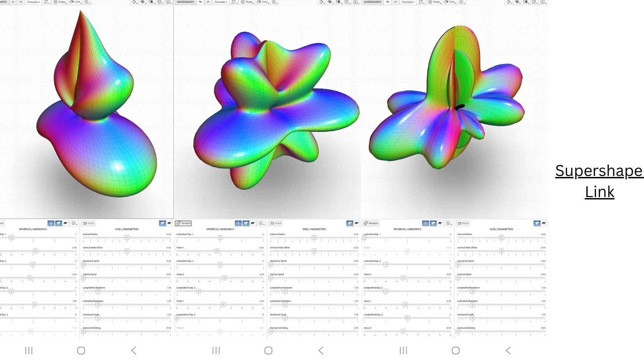Image resolution: width=644 pixels, height=362 pixels.
Task: Tap Android recent apps icon under left screenshot
Action: point(29,351)
